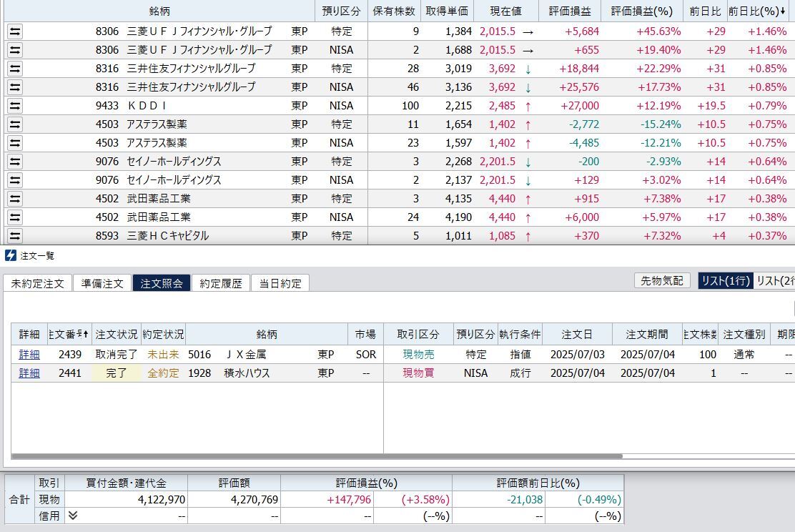
Task: Select the 注文照会 tab
Action: pyautogui.click(x=162, y=283)
